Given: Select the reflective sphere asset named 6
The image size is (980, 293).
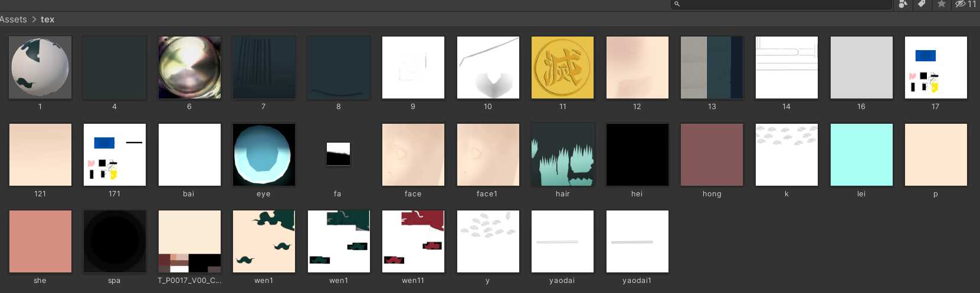Looking at the screenshot, I should (189, 67).
